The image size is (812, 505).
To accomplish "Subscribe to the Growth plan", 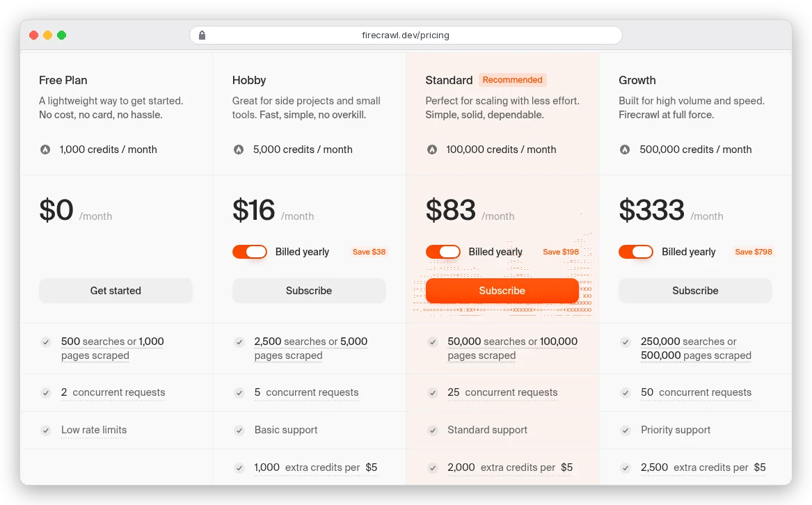I will [695, 291].
